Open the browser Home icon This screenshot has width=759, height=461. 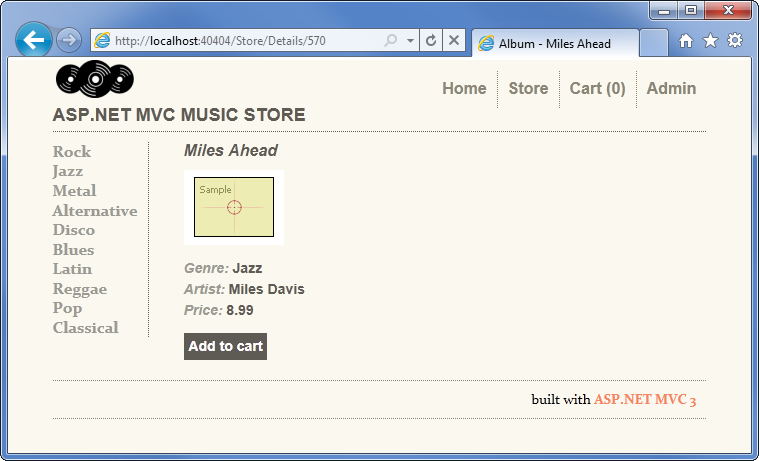click(x=685, y=41)
